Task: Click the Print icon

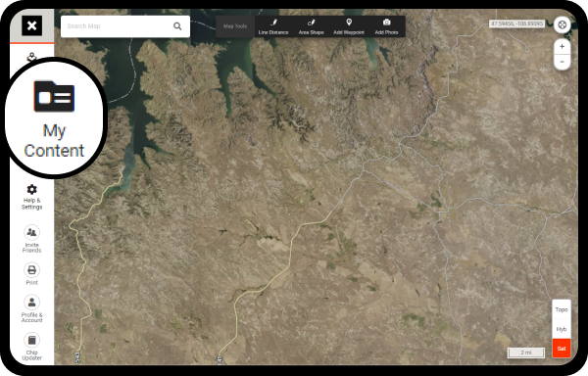Action: (32, 274)
